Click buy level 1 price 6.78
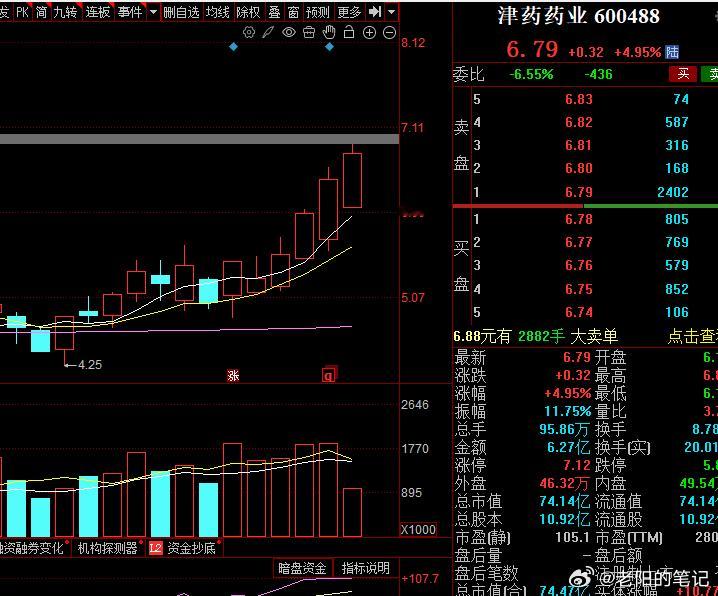 click(x=579, y=219)
